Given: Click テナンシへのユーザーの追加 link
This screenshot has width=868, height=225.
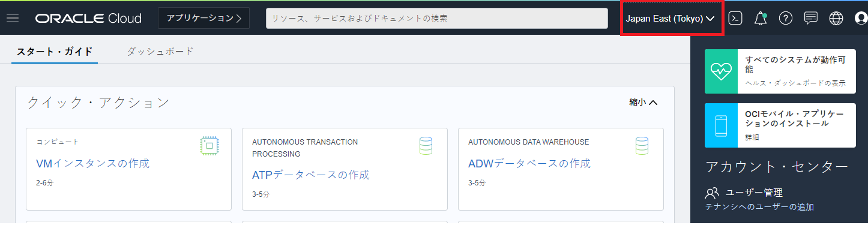Looking at the screenshot, I should 759,207.
